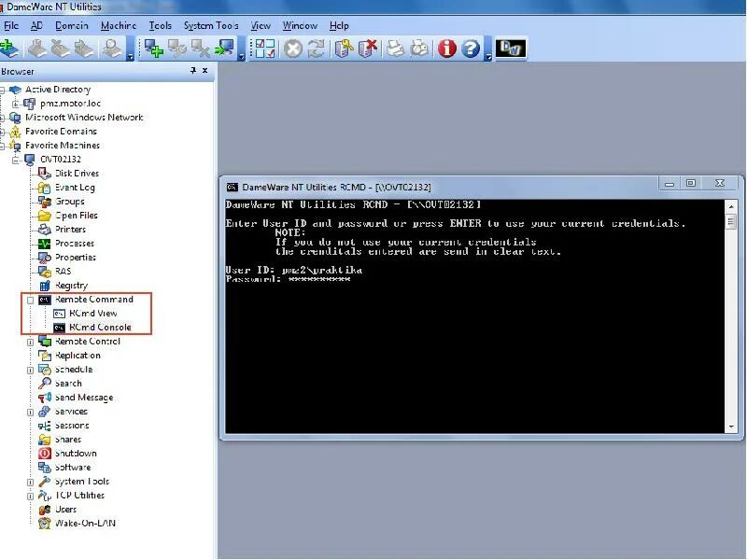Viewport: 747px width, 560px height.
Task: Select RCmd View in tree
Action: point(92,314)
